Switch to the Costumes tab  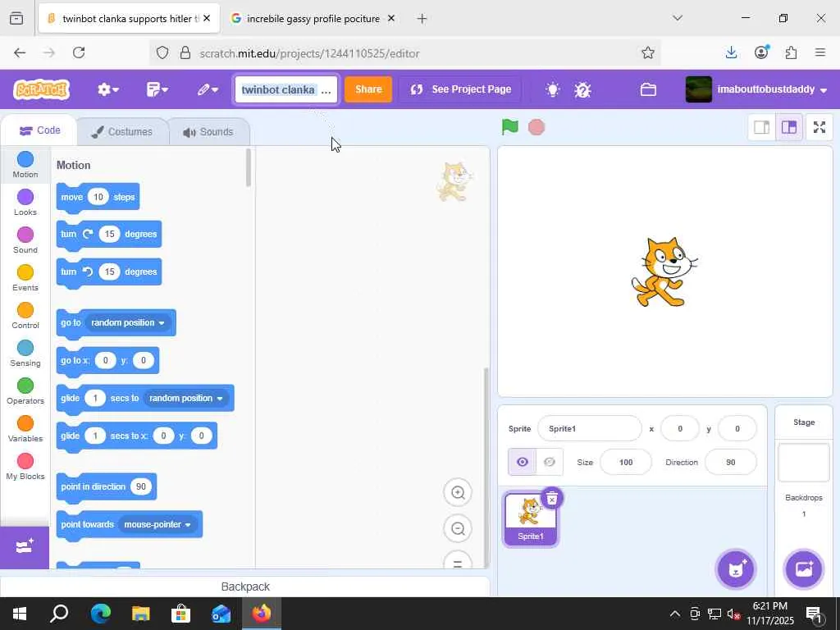pos(122,132)
